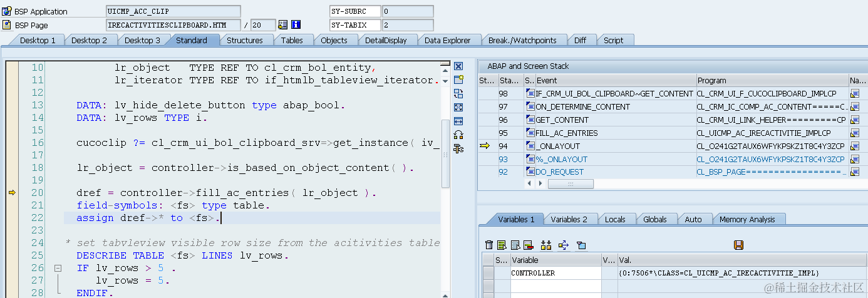
Task: Click the BSP Page icon
Action: tap(7, 25)
